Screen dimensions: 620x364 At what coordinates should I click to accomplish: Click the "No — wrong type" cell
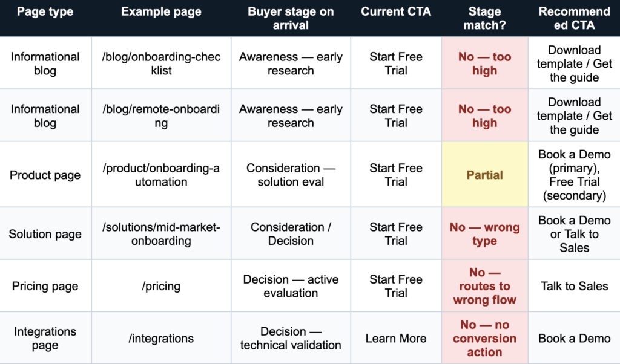pyautogui.click(x=484, y=234)
